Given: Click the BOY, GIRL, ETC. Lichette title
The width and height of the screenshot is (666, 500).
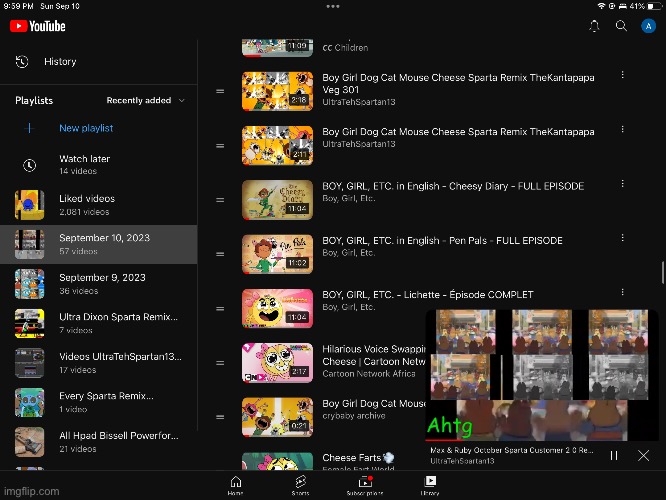Looking at the screenshot, I should click(x=428, y=295).
